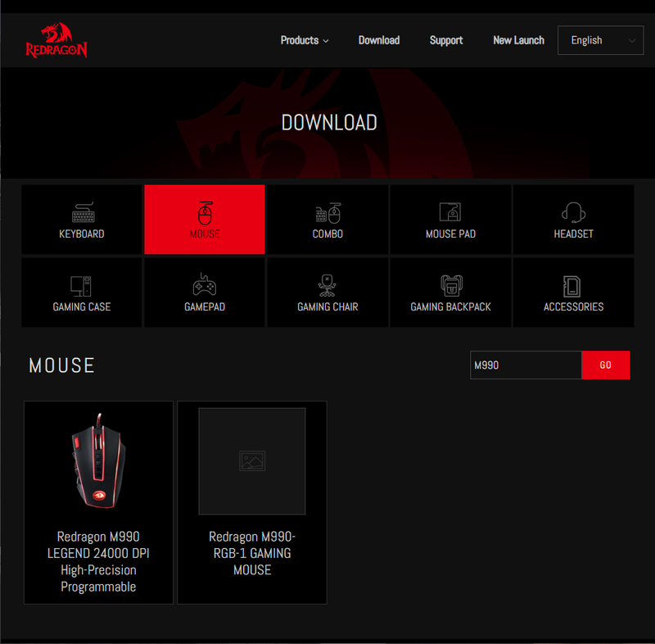The image size is (655, 644).
Task: Click the red GO button
Action: (606, 365)
